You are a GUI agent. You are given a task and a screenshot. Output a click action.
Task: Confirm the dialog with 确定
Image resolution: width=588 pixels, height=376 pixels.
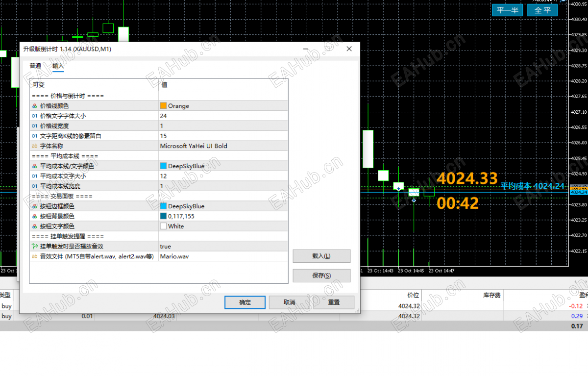(245, 302)
